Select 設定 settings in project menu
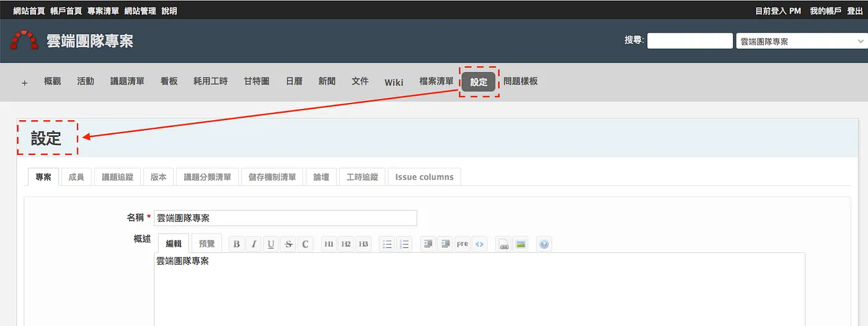The width and height of the screenshot is (868, 326). click(479, 82)
